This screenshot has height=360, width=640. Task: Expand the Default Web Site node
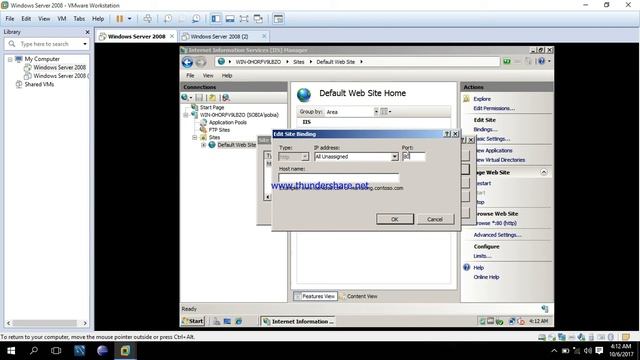pos(203,145)
